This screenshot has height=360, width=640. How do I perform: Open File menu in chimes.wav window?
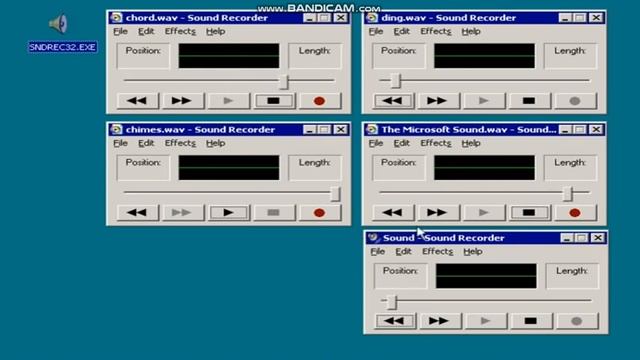click(x=120, y=143)
